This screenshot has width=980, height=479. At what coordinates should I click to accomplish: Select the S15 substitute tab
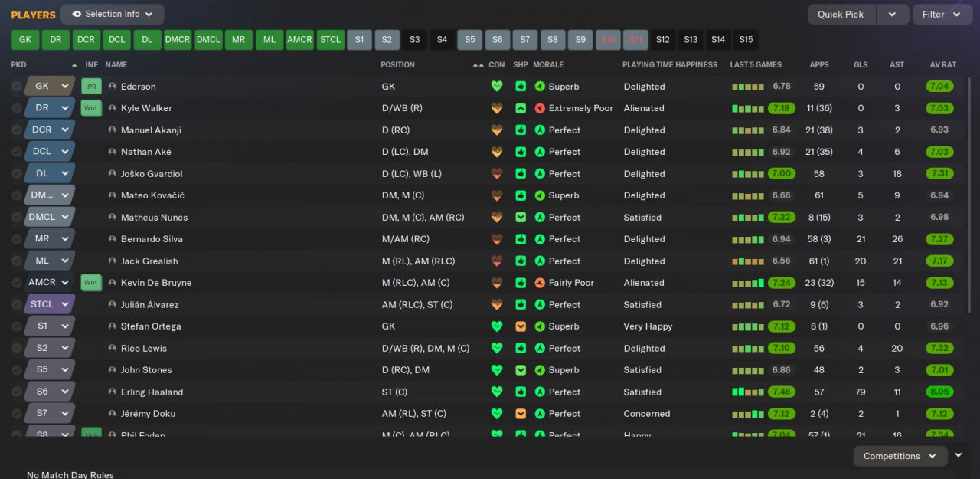click(746, 40)
